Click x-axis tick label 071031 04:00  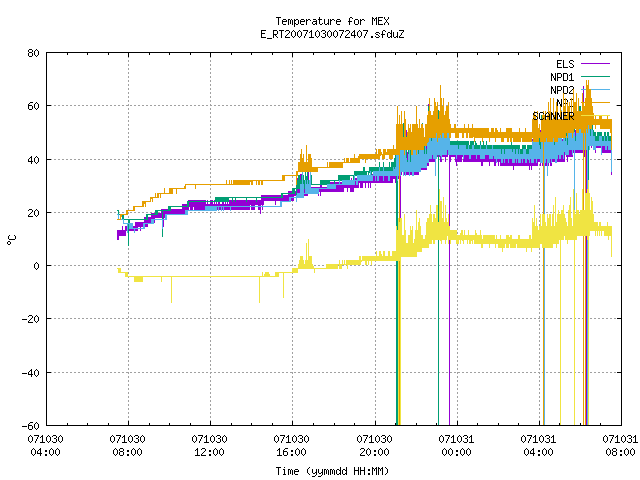538,446
